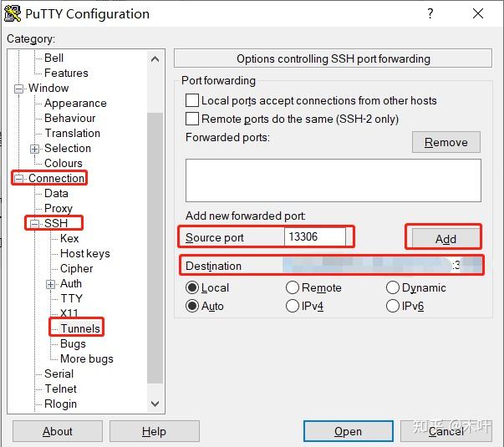This screenshot has height=447, width=504.
Task: Select the Host keys category
Action: point(84,253)
